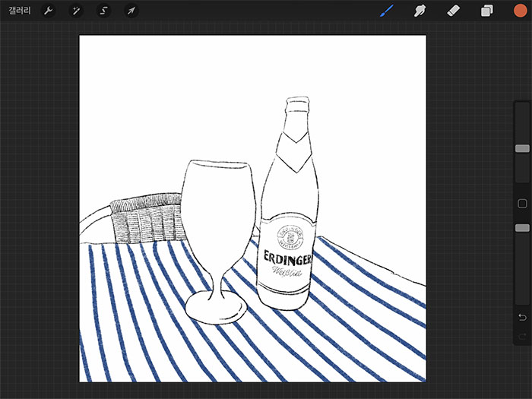Undo the last stroke
Image resolution: width=532 pixels, height=399 pixels.
point(522,317)
